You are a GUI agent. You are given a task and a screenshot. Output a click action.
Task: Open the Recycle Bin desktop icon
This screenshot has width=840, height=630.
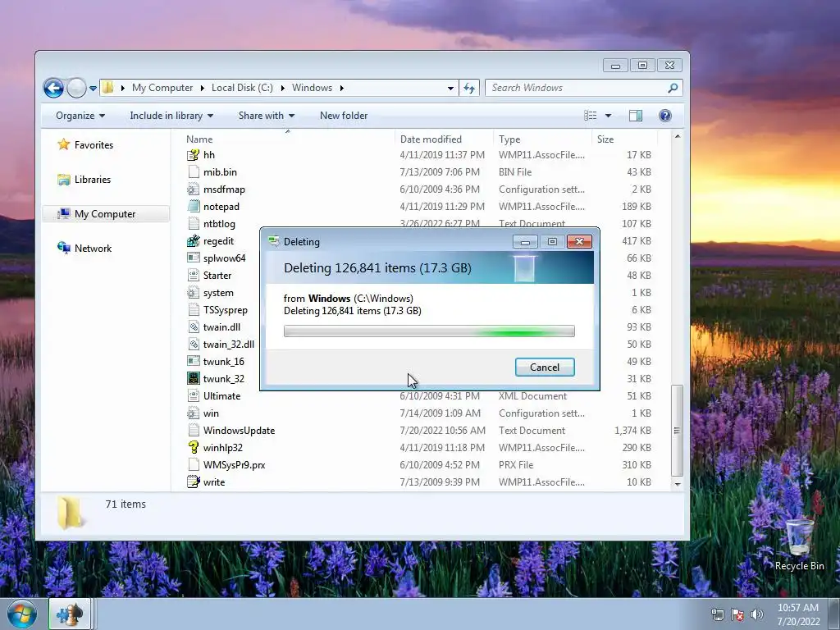pyautogui.click(x=799, y=545)
